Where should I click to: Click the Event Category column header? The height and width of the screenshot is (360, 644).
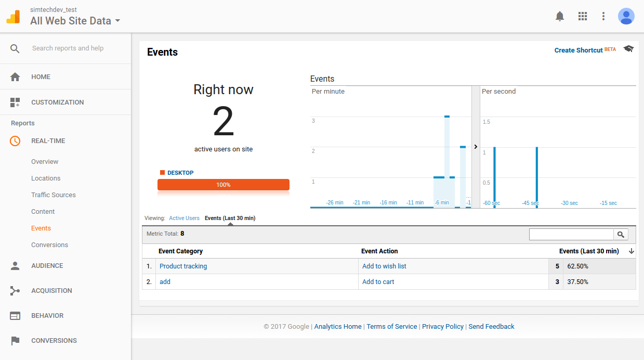pyautogui.click(x=180, y=251)
